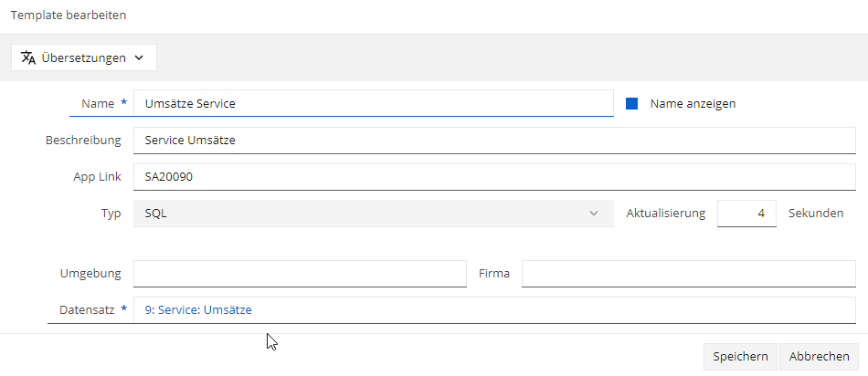Focus the Name field 'Umsätze Service'
This screenshot has width=868, height=376.
pos(373,103)
